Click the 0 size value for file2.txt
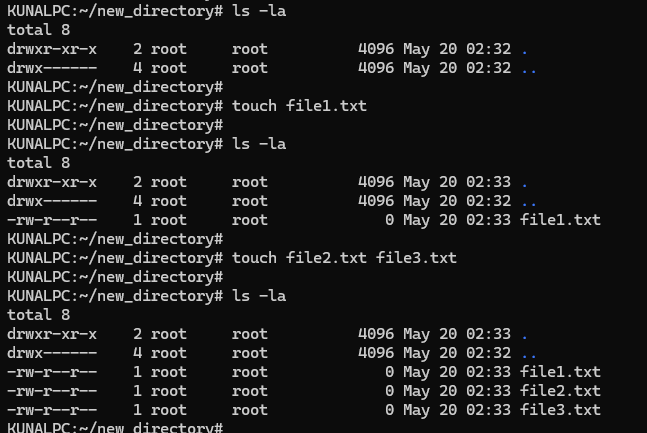 [390, 391]
